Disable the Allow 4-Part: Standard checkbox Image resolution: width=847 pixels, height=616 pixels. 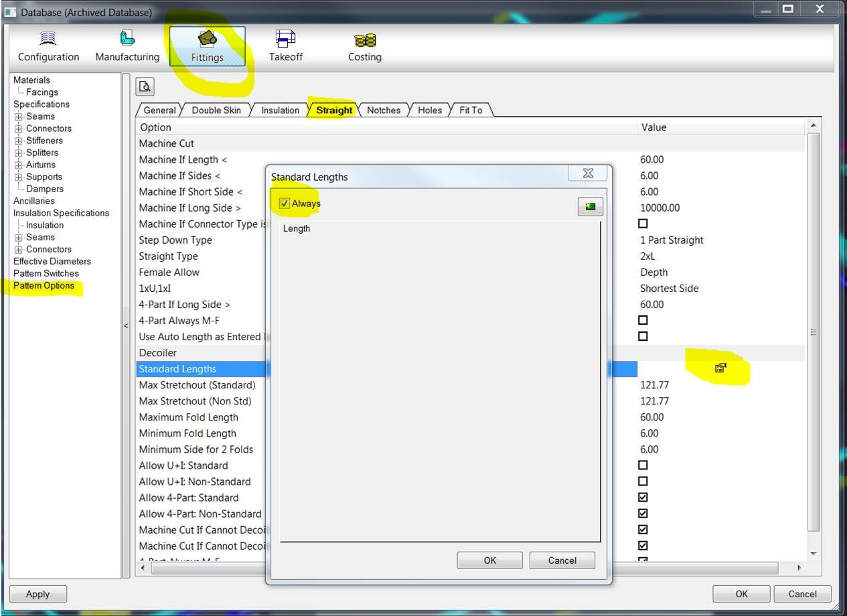(642, 497)
